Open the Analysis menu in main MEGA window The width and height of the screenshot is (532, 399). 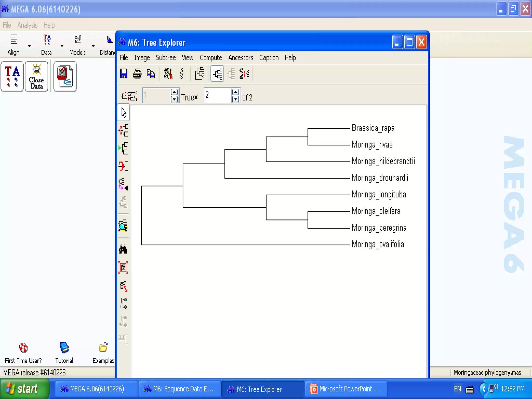point(27,25)
